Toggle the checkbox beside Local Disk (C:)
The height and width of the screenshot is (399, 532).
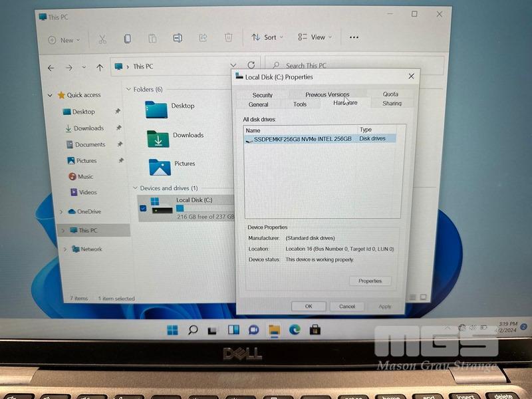coord(143,208)
